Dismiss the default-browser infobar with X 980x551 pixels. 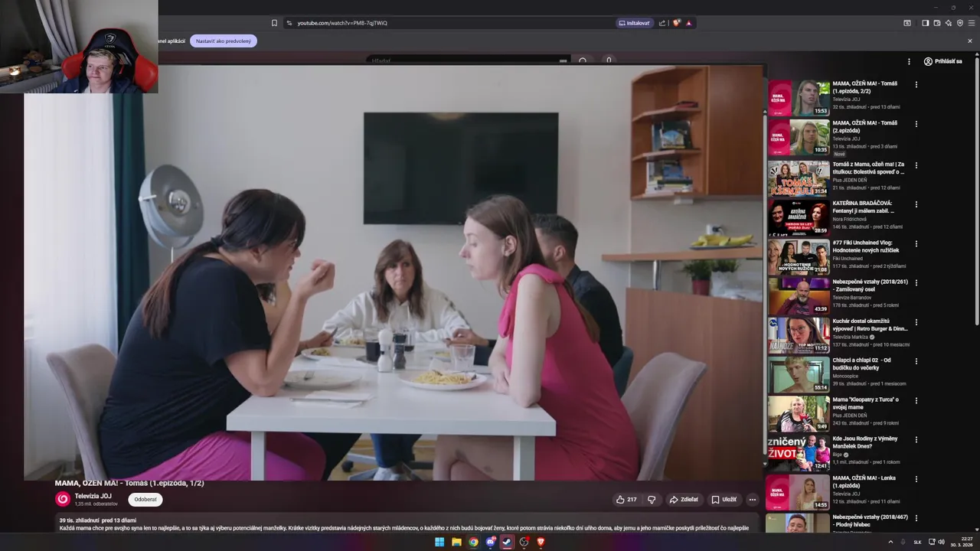[x=970, y=41]
